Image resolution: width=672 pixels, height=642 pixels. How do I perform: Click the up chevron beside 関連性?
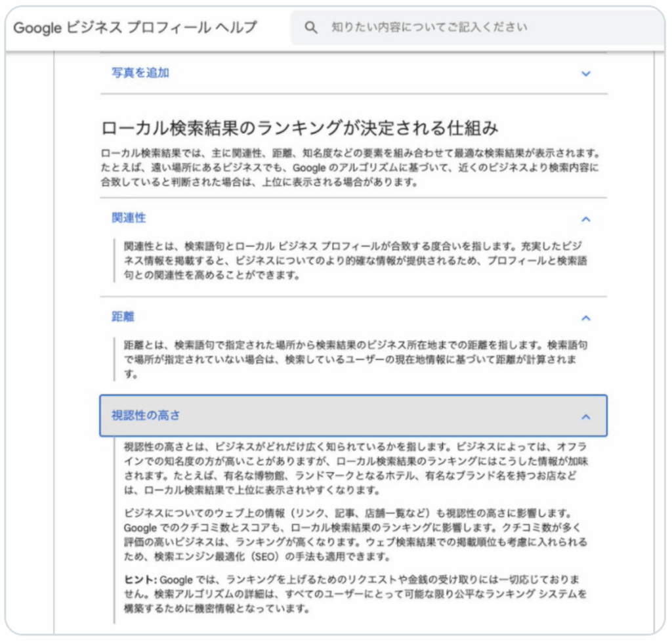click(x=586, y=219)
